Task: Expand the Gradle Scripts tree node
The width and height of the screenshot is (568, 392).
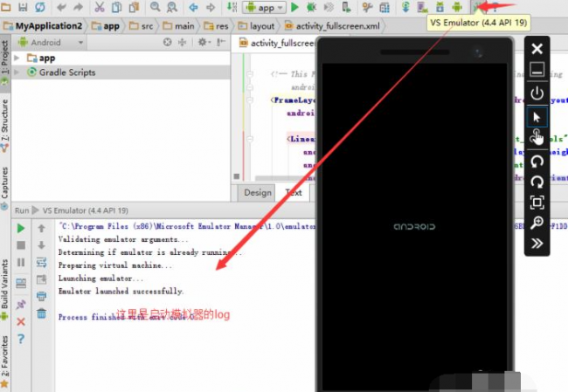Action: [x=17, y=72]
